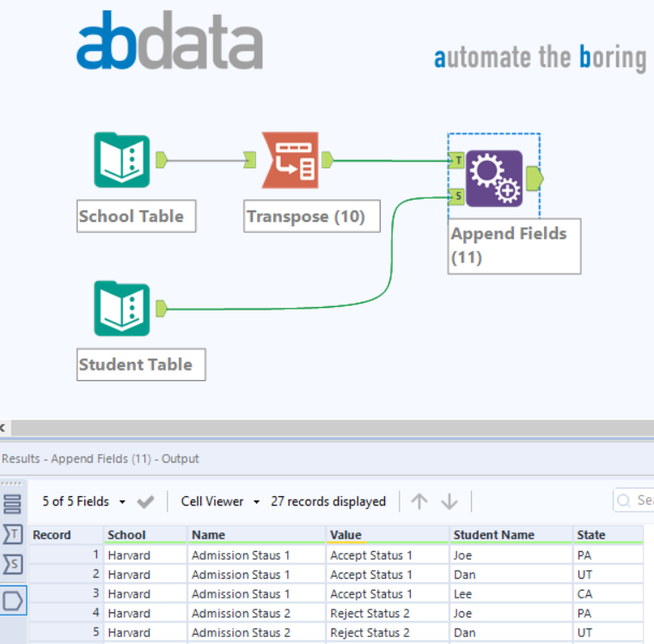This screenshot has height=644, width=654.
Task: Select Harvard cell in record 1
Action: pyautogui.click(x=144, y=555)
